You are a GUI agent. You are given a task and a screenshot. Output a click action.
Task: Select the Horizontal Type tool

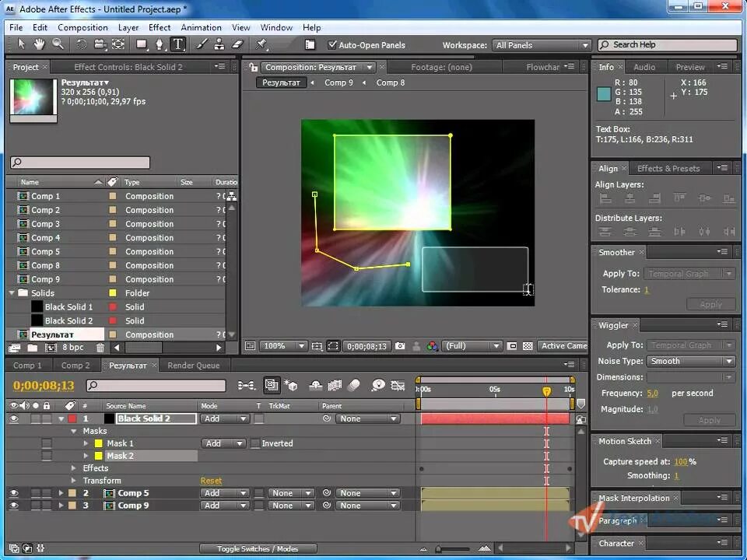click(x=177, y=44)
